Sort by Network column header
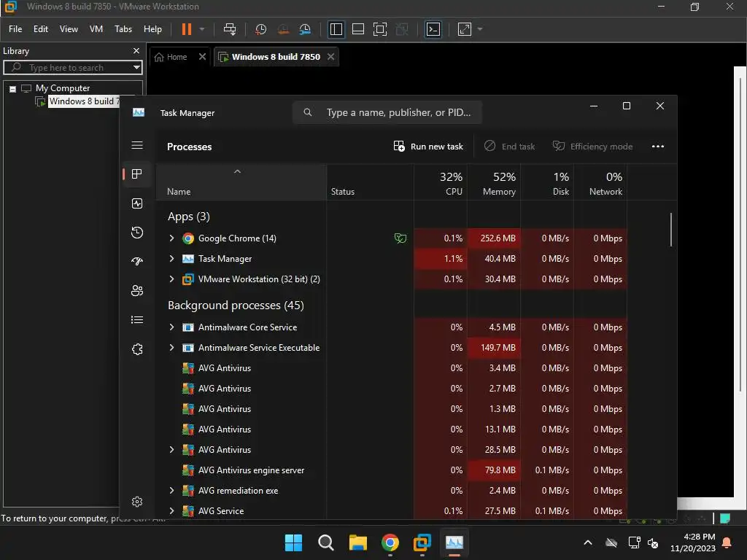 pyautogui.click(x=601, y=183)
